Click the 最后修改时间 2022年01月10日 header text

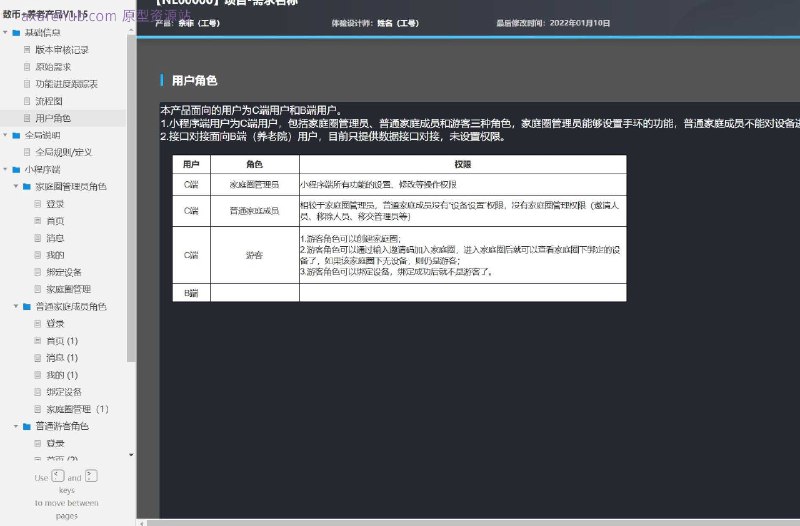pyautogui.click(x=553, y=23)
